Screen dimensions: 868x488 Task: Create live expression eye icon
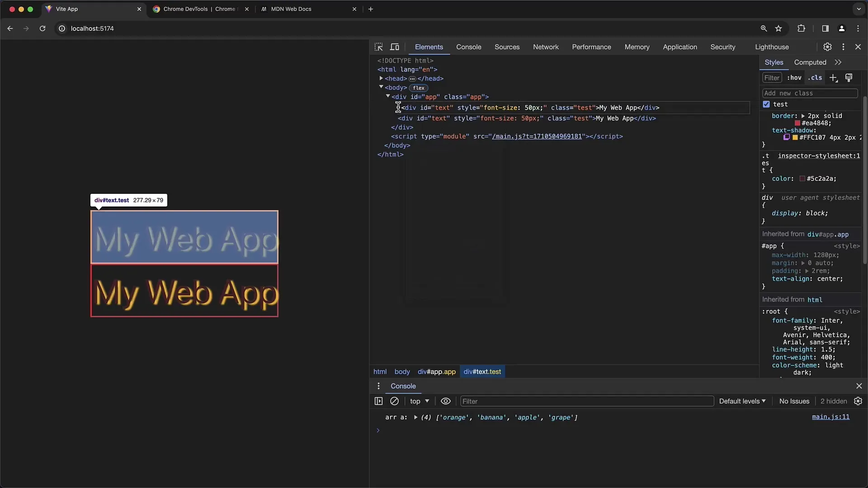coord(446,401)
